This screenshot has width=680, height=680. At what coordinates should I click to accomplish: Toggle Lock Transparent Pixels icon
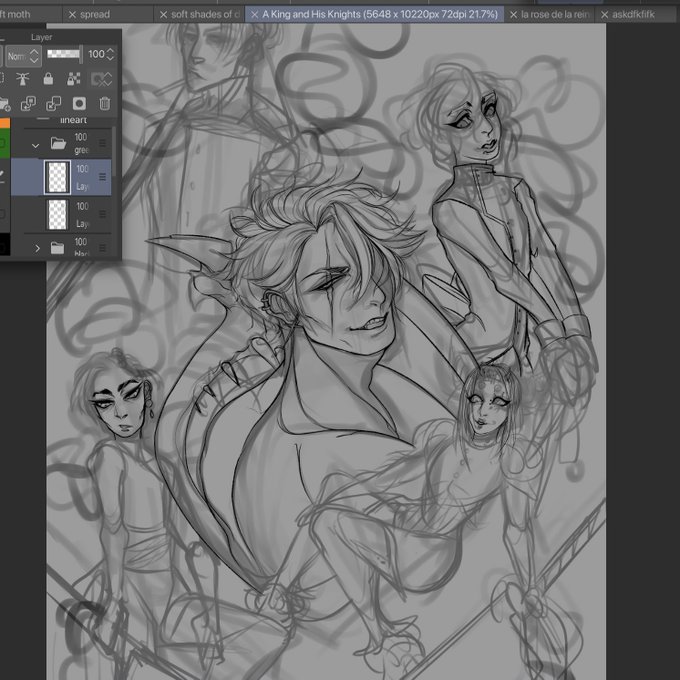(x=74, y=79)
